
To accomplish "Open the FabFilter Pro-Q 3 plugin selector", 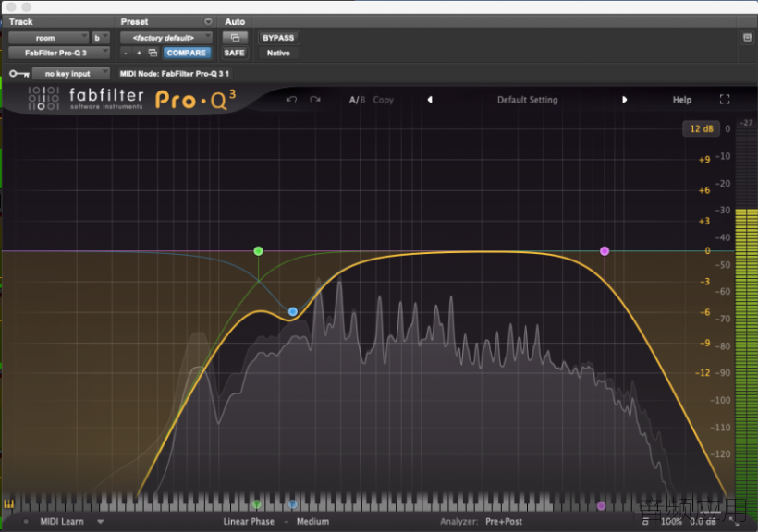I will [x=59, y=53].
